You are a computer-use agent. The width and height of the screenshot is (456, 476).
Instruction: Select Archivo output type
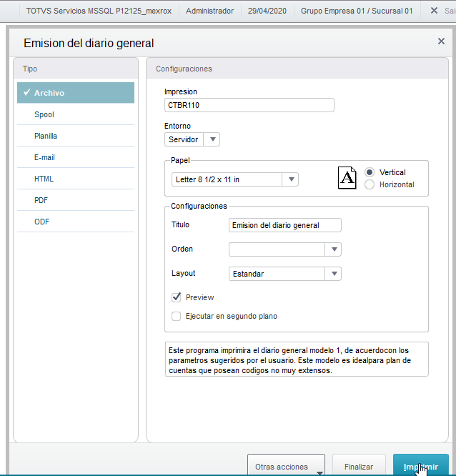click(76, 93)
